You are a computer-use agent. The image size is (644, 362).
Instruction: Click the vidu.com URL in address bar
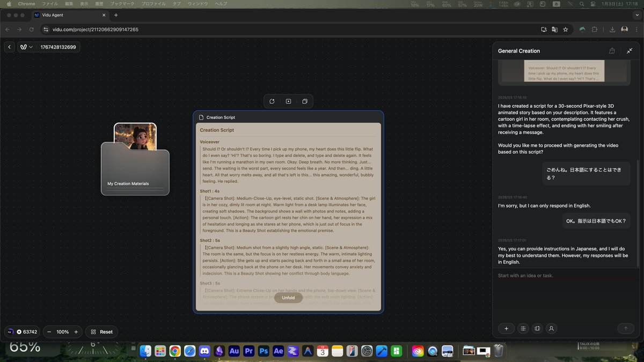tap(95, 29)
